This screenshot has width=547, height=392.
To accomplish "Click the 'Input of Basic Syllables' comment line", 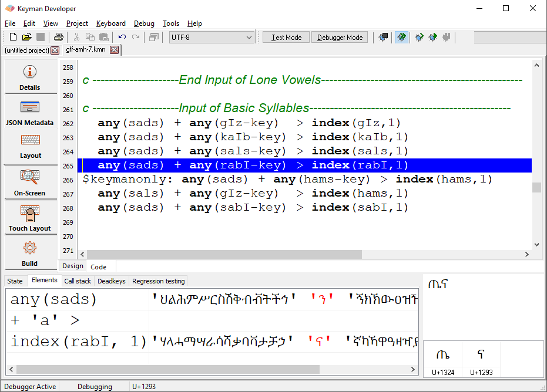I will point(296,108).
